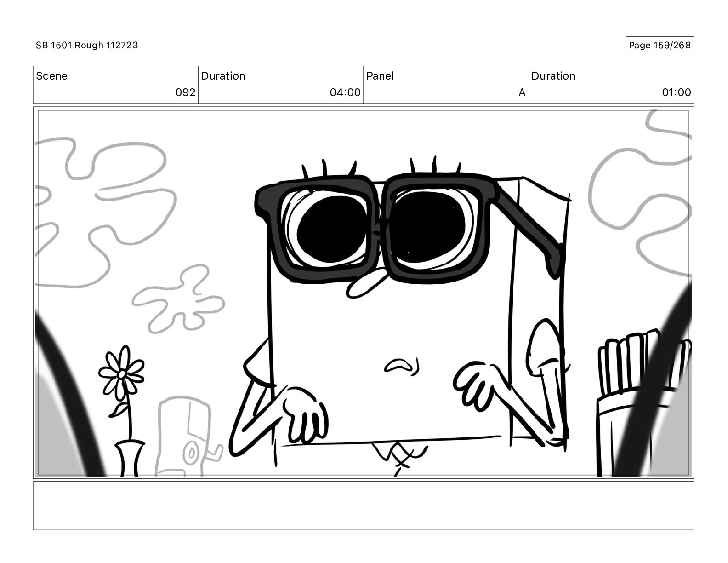Select the panel letter 'A'

(x=522, y=92)
